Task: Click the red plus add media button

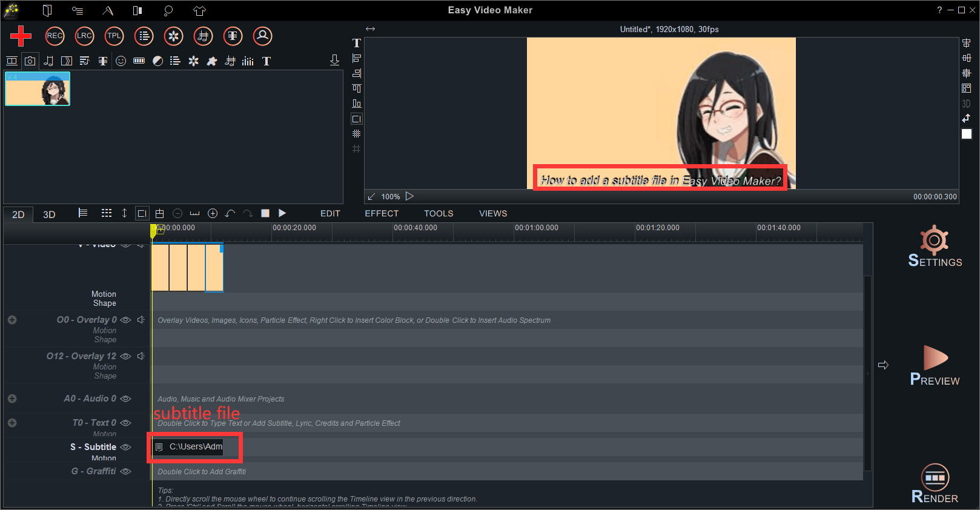Action: point(21,36)
